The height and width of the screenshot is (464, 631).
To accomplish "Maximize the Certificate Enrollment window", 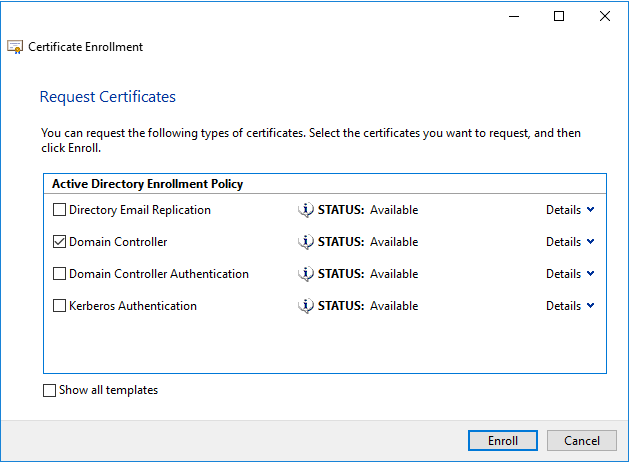I will (x=559, y=16).
